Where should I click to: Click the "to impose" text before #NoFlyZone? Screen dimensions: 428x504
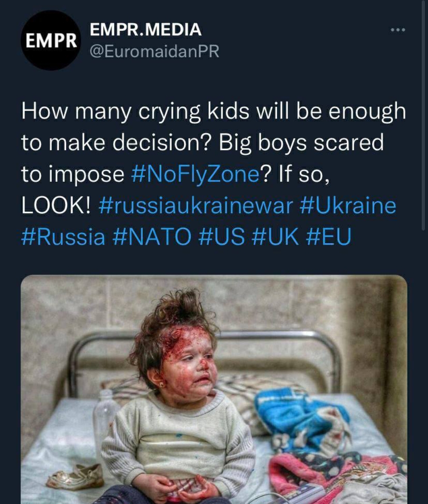point(73,174)
